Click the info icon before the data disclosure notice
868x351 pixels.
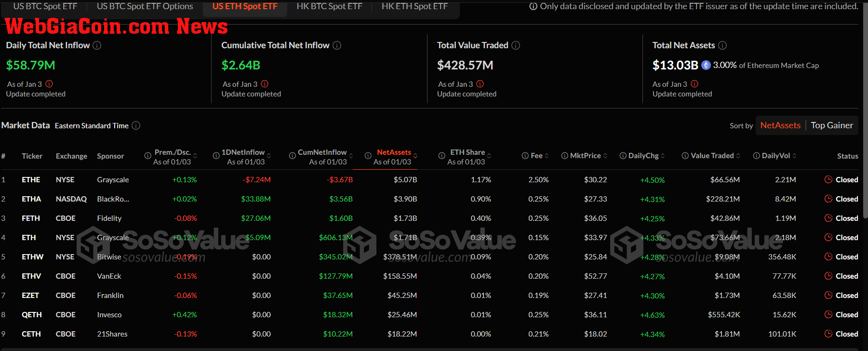coord(534,6)
